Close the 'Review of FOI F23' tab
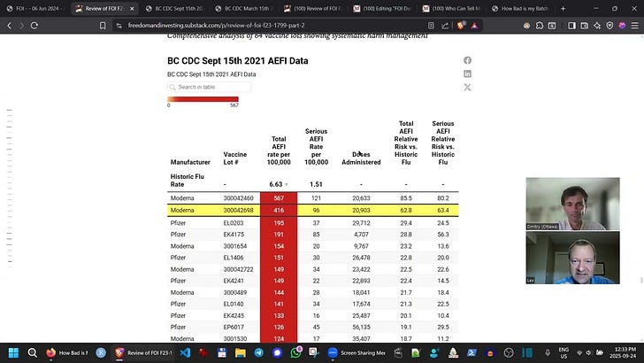This screenshot has height=363, width=644. click(132, 8)
